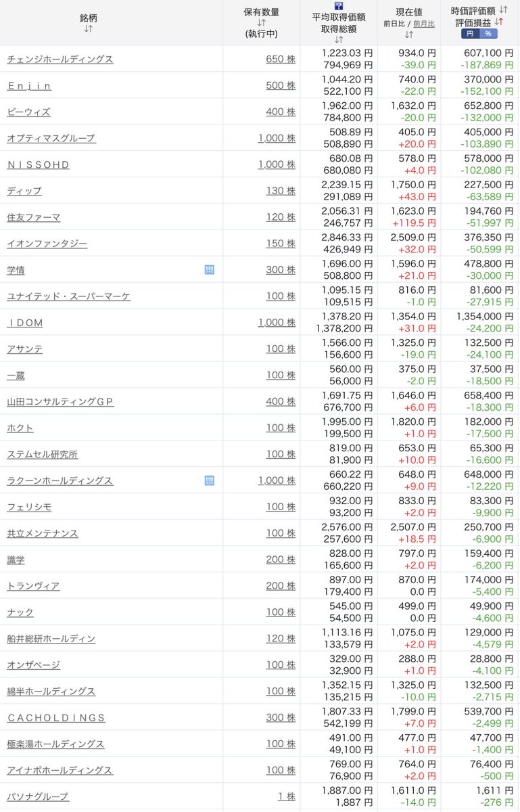This screenshot has height=812, width=520.
Task: Click 150 株 quantity for イオンファンタジー
Action: [x=281, y=244]
